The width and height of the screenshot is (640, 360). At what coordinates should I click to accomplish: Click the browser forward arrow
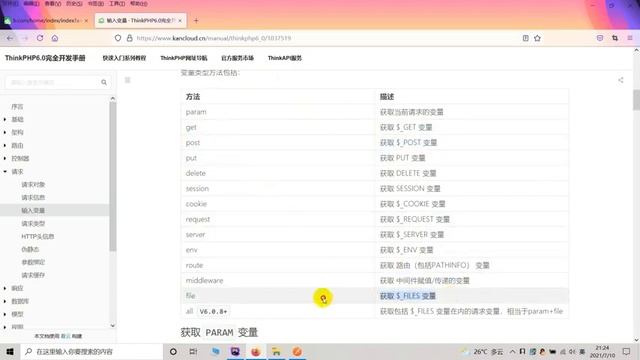pos(25,38)
